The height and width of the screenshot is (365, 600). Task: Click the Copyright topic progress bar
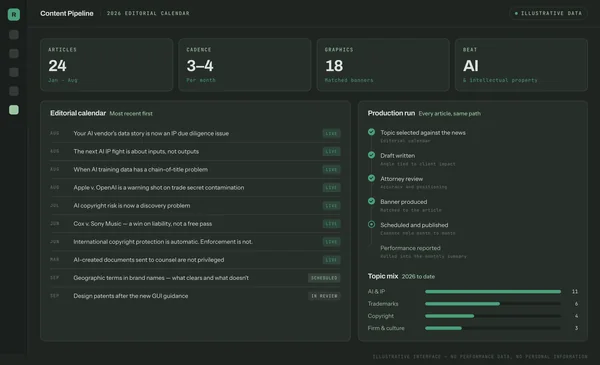pyautogui.click(x=493, y=316)
